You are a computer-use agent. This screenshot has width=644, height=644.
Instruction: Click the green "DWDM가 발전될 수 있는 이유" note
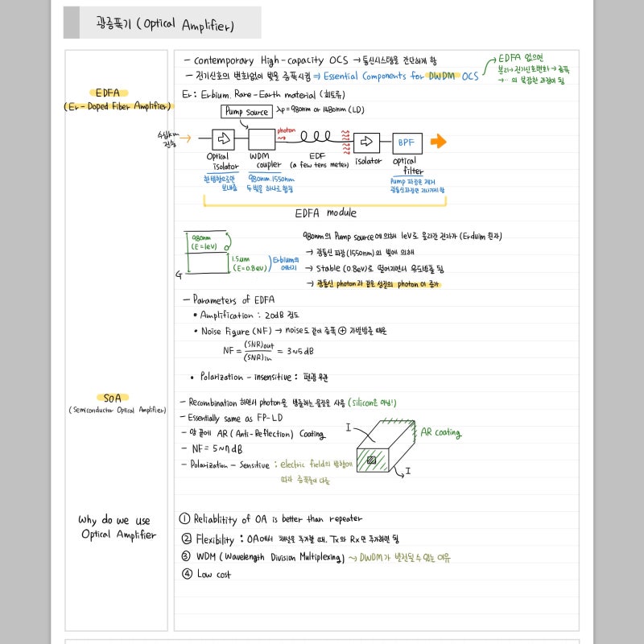(x=405, y=558)
